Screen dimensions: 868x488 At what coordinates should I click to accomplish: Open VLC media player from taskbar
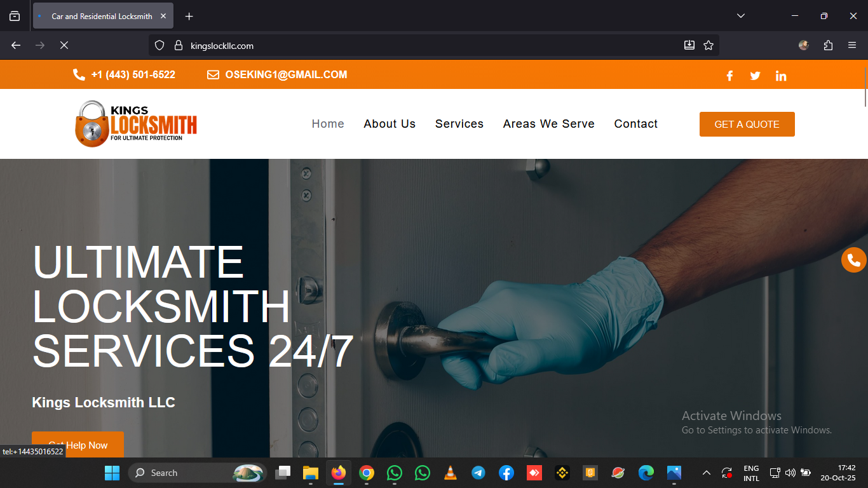[x=450, y=473]
